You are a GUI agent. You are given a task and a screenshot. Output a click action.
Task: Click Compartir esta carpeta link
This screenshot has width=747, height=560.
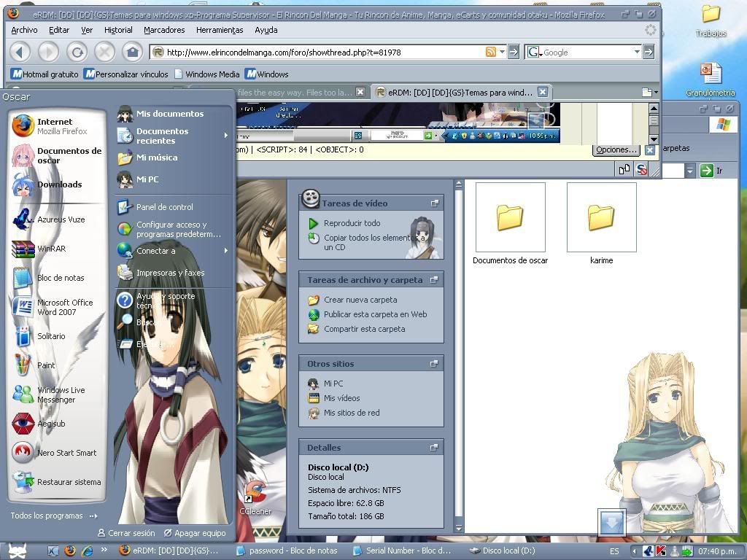[x=365, y=329]
